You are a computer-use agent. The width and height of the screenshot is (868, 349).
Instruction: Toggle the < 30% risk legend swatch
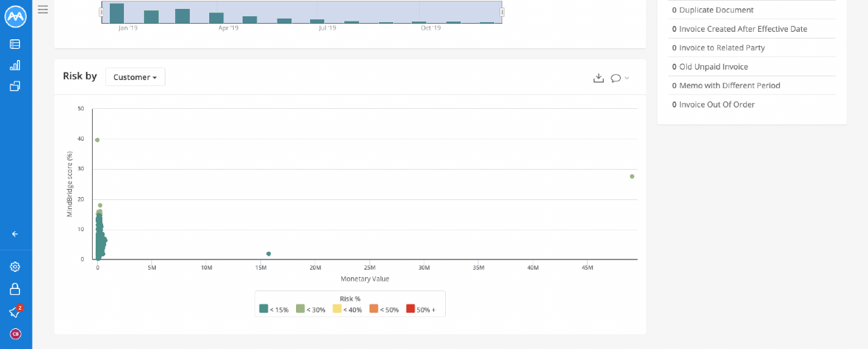coord(300,310)
